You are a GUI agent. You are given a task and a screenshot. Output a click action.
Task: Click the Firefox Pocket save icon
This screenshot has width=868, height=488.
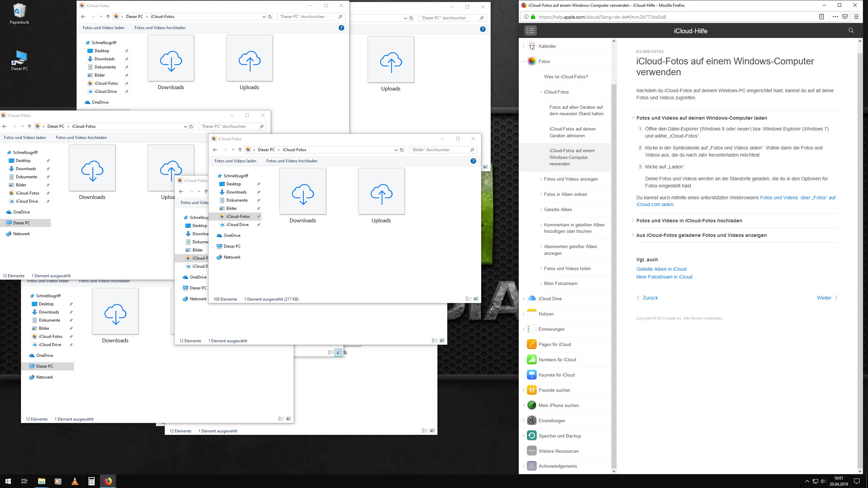845,17
